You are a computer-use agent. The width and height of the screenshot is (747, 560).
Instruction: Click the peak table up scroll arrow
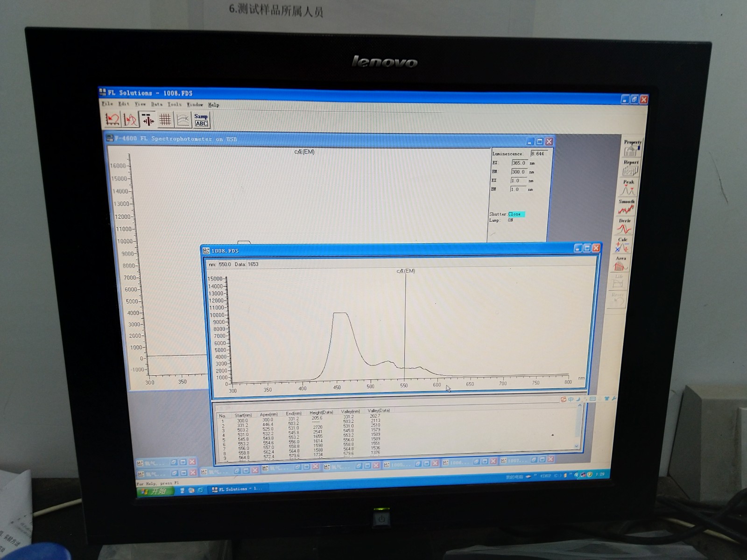pyautogui.click(x=580, y=405)
